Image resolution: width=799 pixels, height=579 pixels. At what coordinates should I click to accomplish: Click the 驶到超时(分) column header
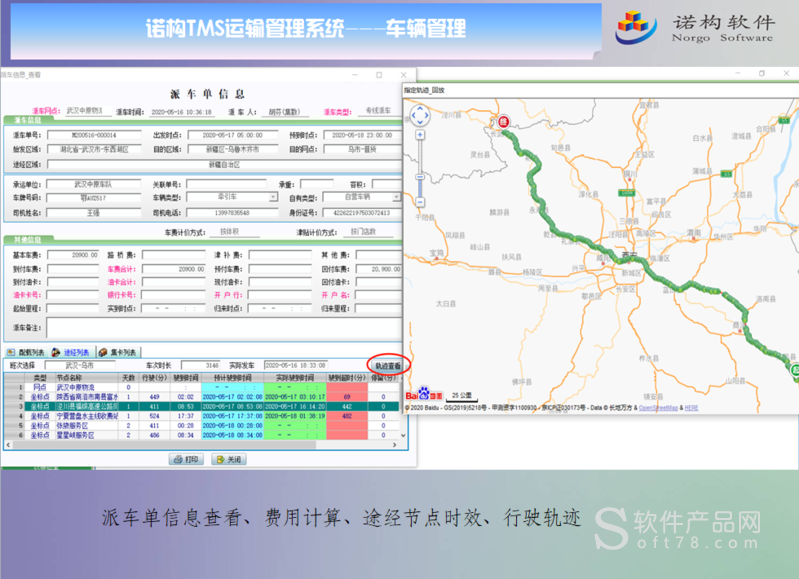(347, 378)
